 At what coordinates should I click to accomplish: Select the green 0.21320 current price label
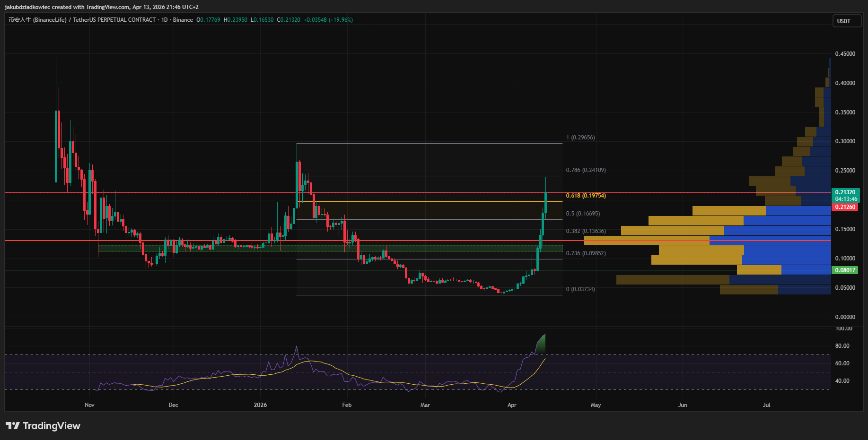[x=845, y=192]
